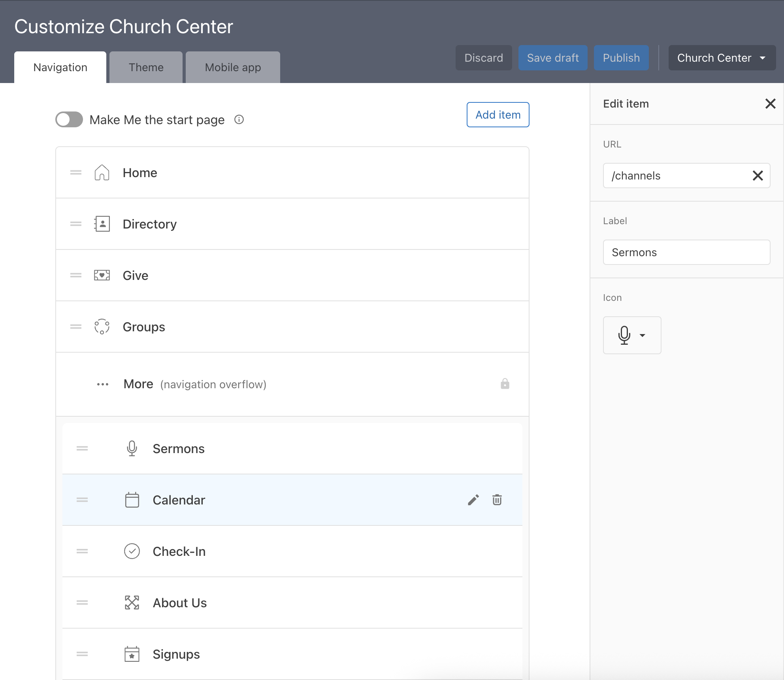Click the lock icon on More row
The width and height of the screenshot is (784, 680).
tap(505, 383)
